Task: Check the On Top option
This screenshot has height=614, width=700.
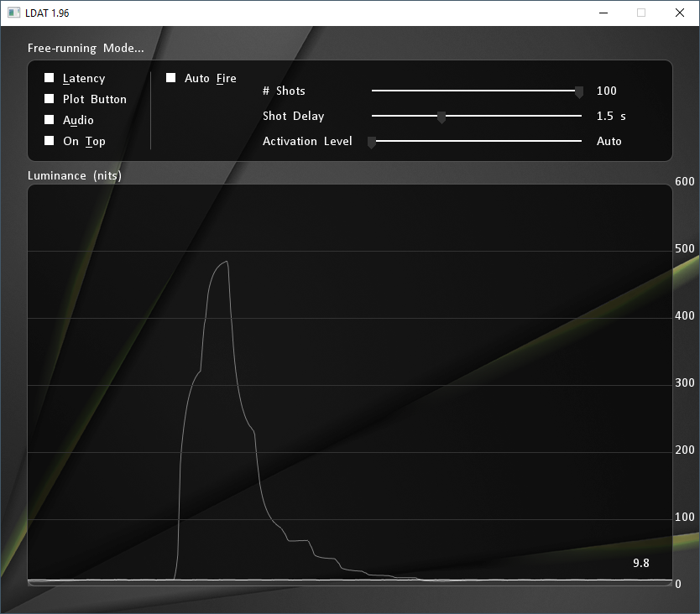Action: (50, 141)
